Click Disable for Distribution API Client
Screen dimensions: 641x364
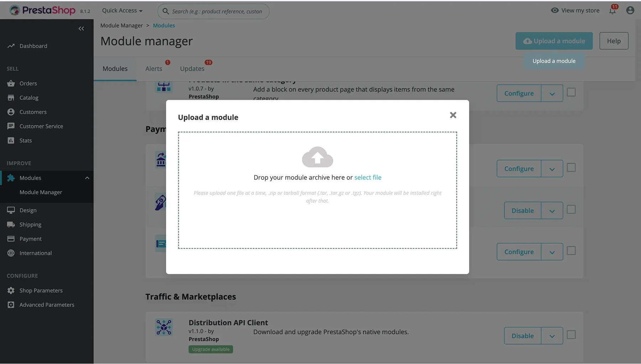[522, 336]
